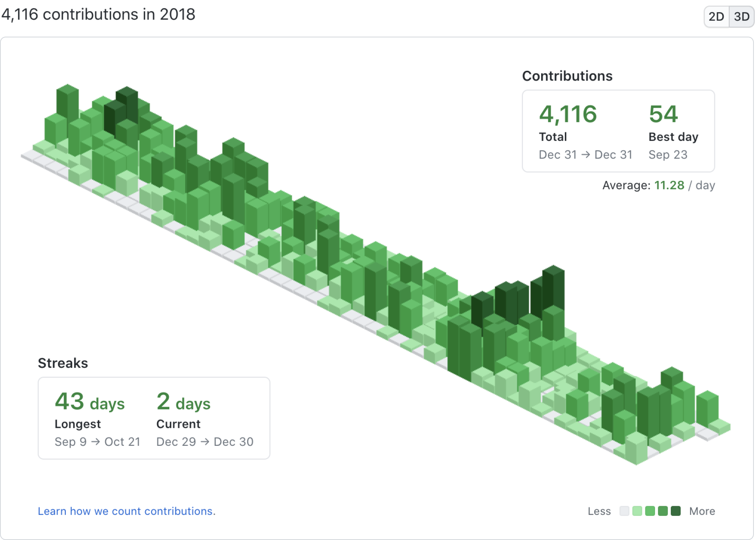Click the darkest green legend swatch
Viewport: 756px width, 540px height.
[676, 511]
